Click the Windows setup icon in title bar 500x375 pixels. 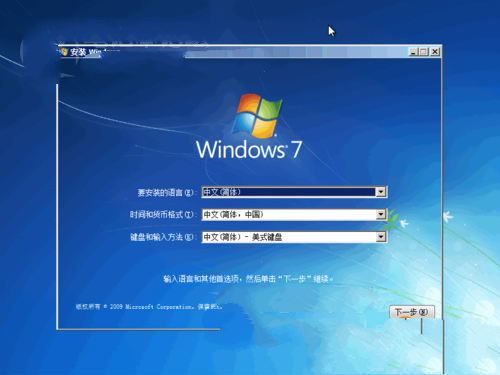64,52
